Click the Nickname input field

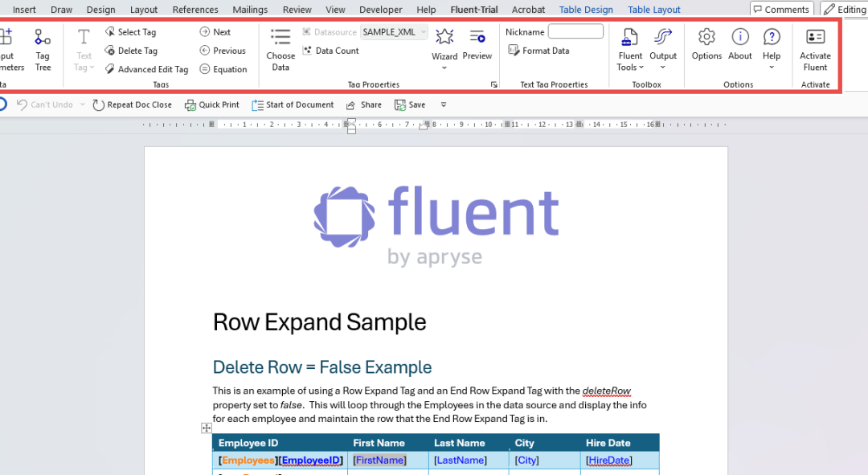point(575,31)
